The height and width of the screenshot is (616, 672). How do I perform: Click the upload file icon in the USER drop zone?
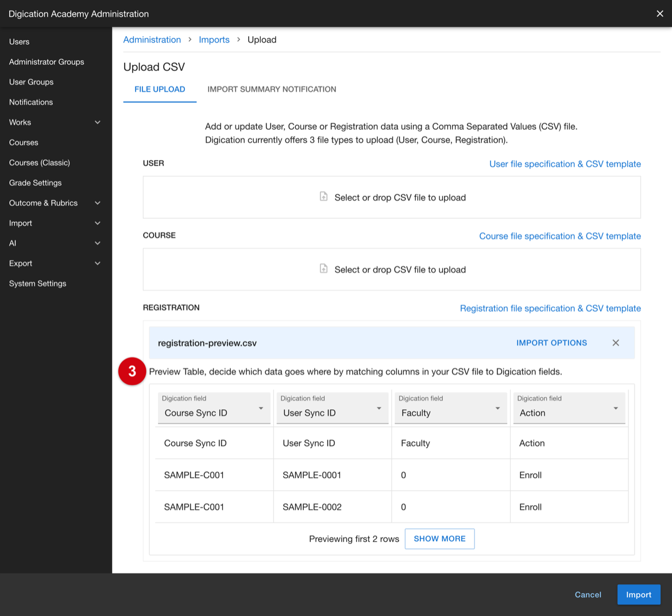[323, 197]
